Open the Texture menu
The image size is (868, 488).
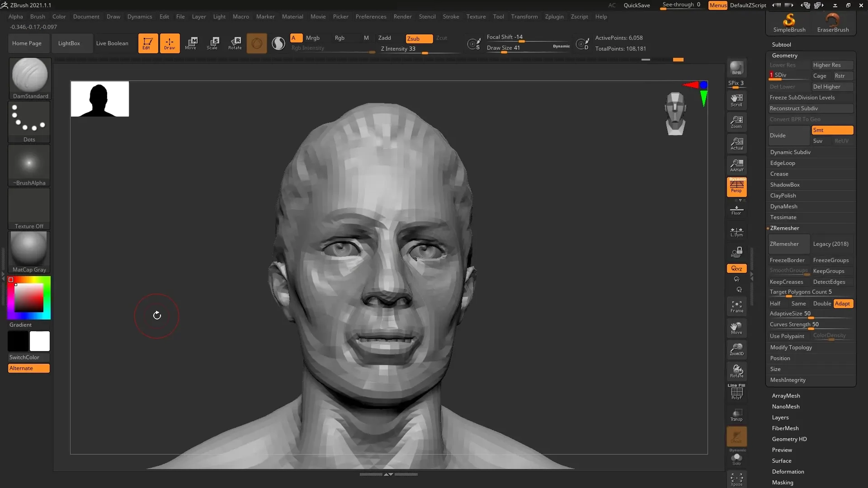476,17
